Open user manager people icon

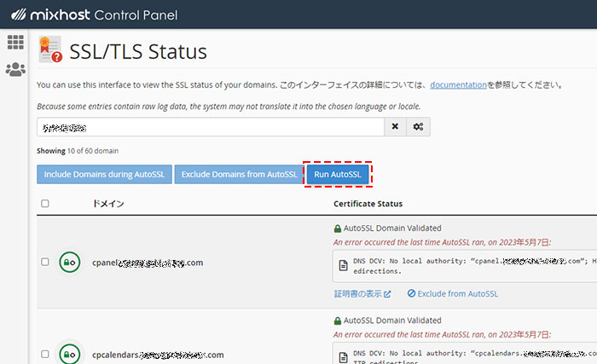[x=15, y=69]
